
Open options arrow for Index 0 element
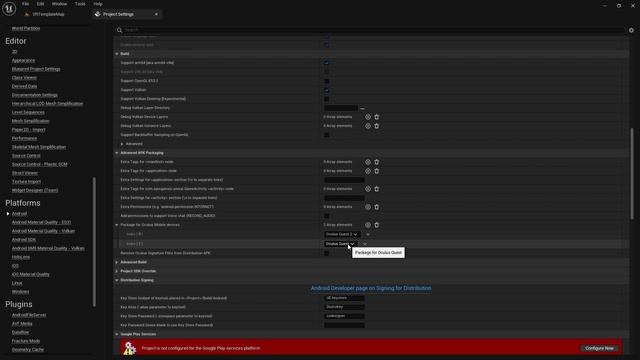367,234
